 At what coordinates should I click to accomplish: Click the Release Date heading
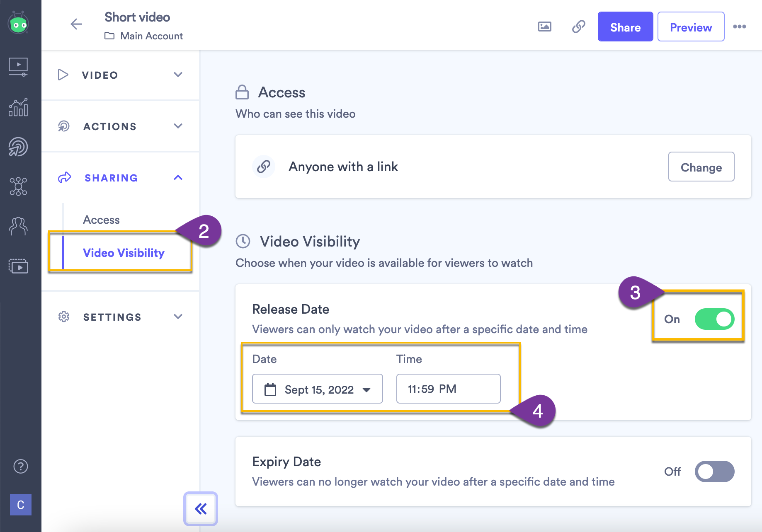291,310
